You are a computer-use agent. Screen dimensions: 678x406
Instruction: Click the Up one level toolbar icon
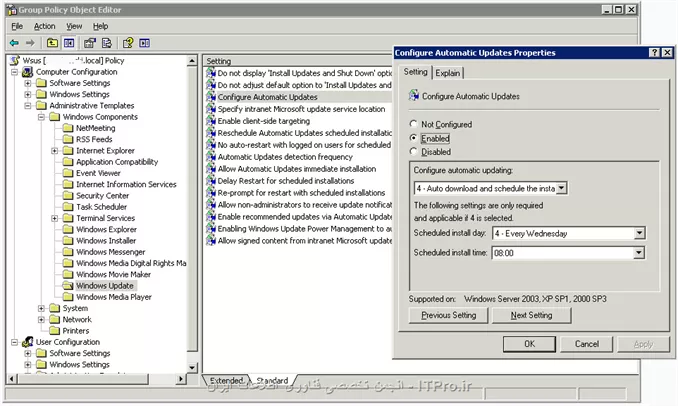coord(52,43)
